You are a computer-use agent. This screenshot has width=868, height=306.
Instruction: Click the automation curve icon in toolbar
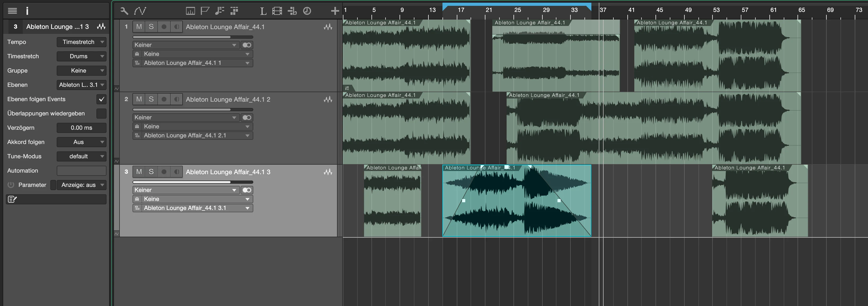(x=140, y=11)
